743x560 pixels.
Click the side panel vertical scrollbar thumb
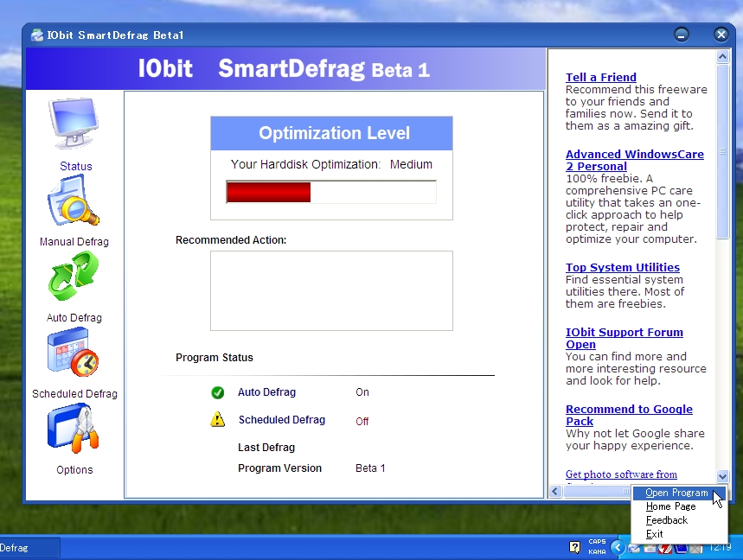pos(722,152)
